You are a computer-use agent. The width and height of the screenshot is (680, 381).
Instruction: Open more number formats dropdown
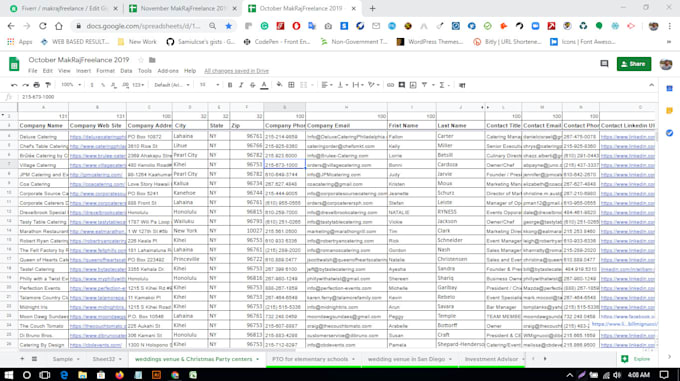(x=138, y=85)
